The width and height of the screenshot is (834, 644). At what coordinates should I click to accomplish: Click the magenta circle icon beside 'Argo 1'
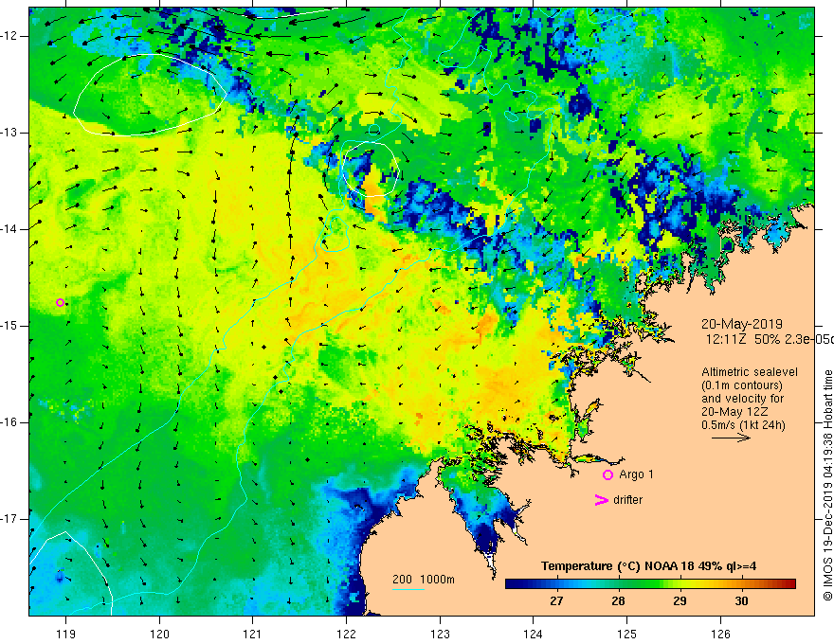(x=607, y=475)
